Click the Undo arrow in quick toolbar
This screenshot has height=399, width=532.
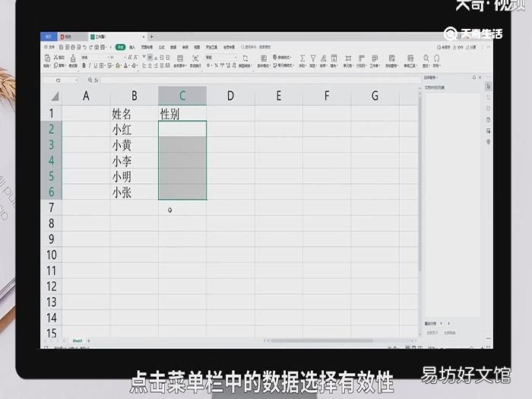(x=85, y=47)
